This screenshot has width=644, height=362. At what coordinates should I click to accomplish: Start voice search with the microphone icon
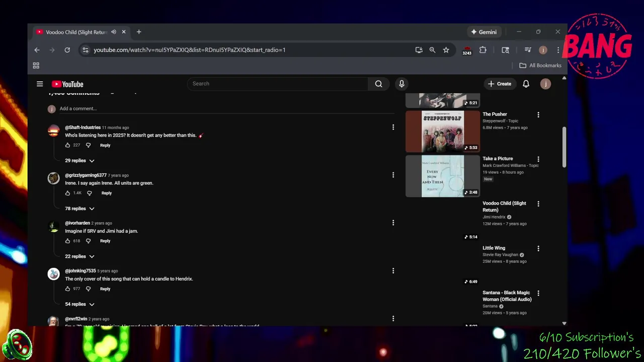click(x=401, y=84)
